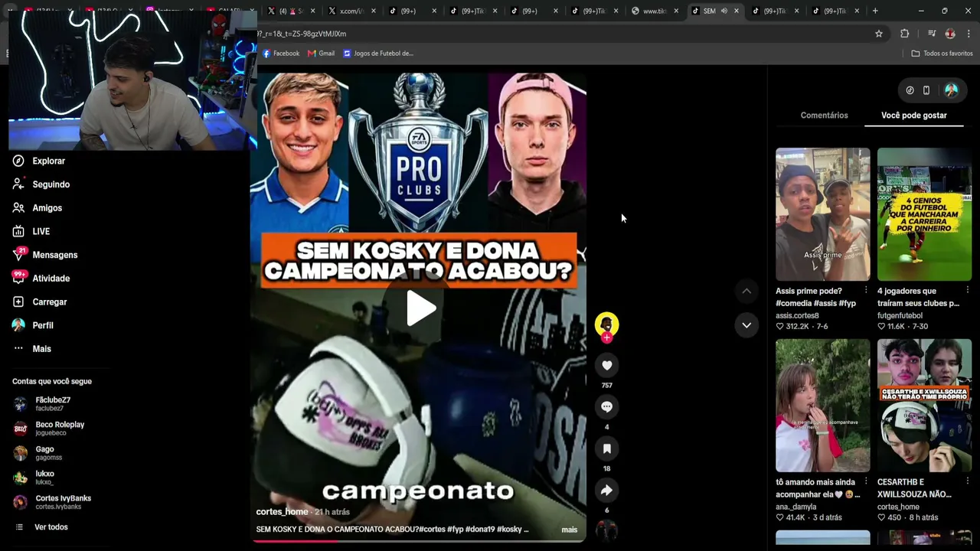Viewport: 980px width, 551px height.
Task: Open the 'tô amando mais ainda' video thumbnail
Action: point(823,406)
